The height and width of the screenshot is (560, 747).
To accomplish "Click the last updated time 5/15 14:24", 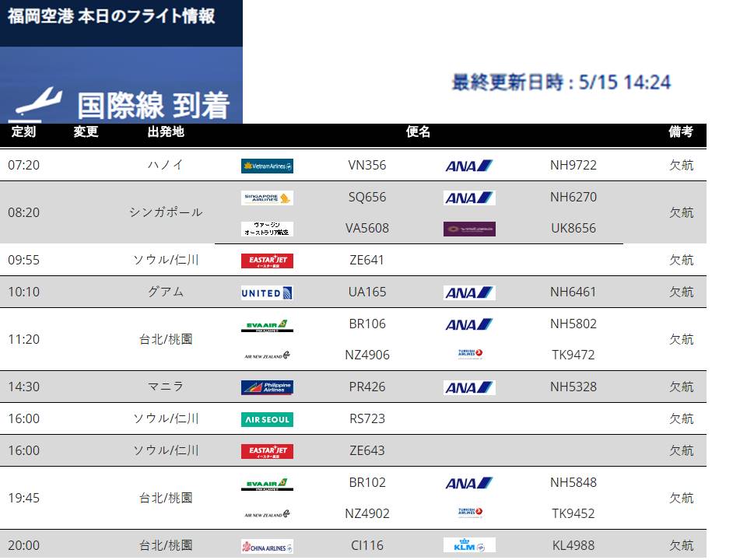I will 625,82.
